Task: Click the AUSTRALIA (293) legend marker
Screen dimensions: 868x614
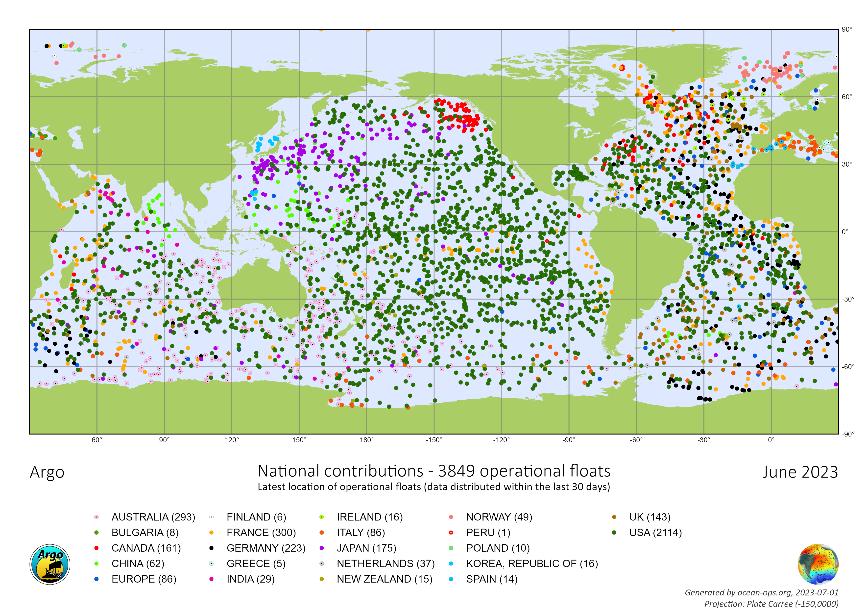Action: (x=96, y=517)
